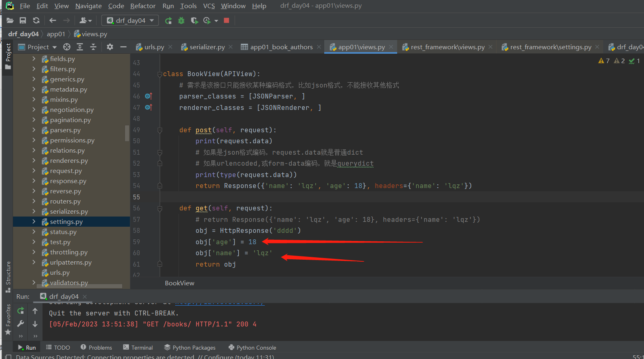
Task: Navigate back with left arrow icon
Action: [x=53, y=20]
